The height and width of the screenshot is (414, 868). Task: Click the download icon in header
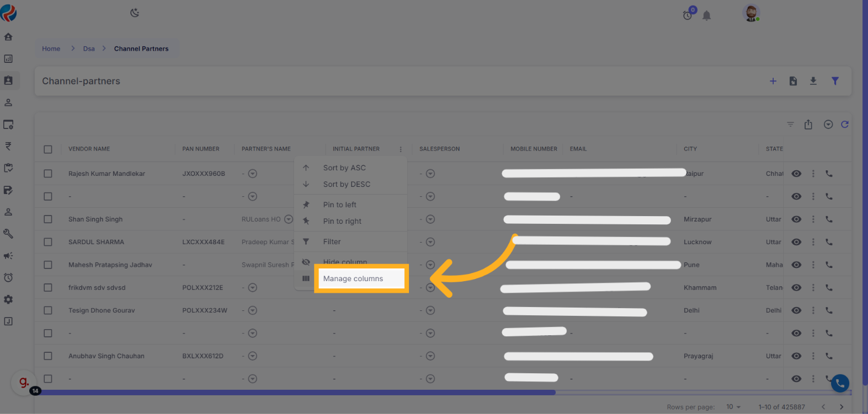[x=813, y=81]
